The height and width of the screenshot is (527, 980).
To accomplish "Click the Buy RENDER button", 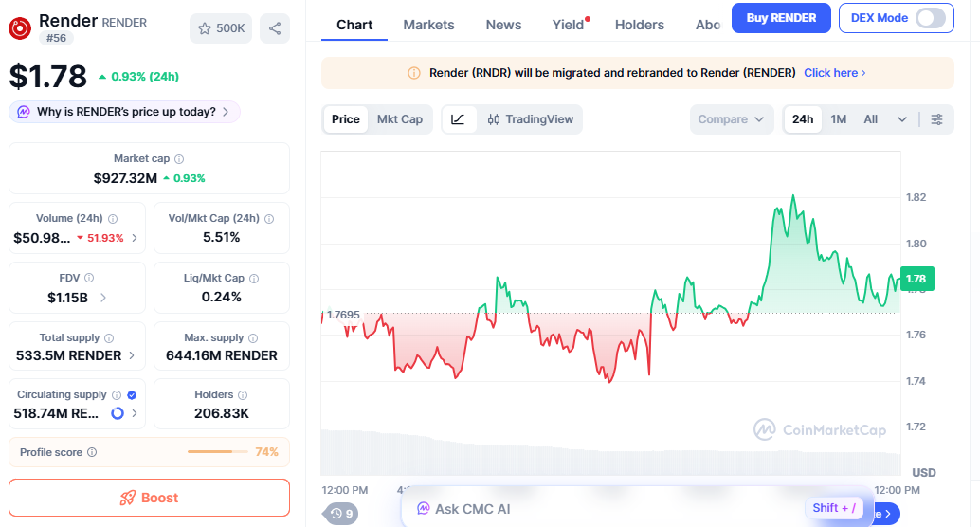I will (x=781, y=18).
